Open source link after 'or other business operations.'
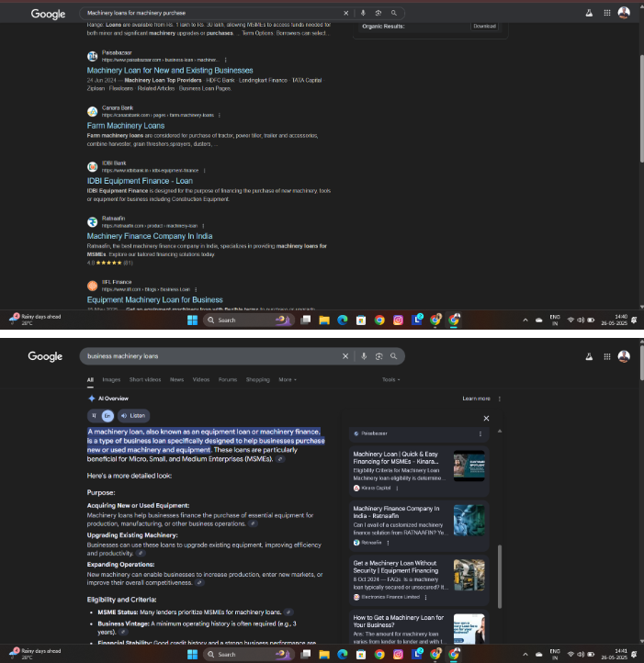This screenshot has width=644, height=663. tap(253, 524)
